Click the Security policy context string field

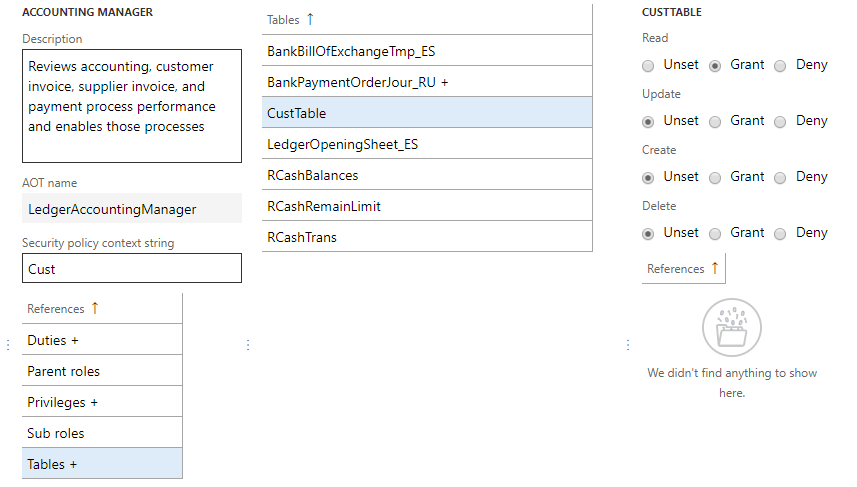[132, 268]
